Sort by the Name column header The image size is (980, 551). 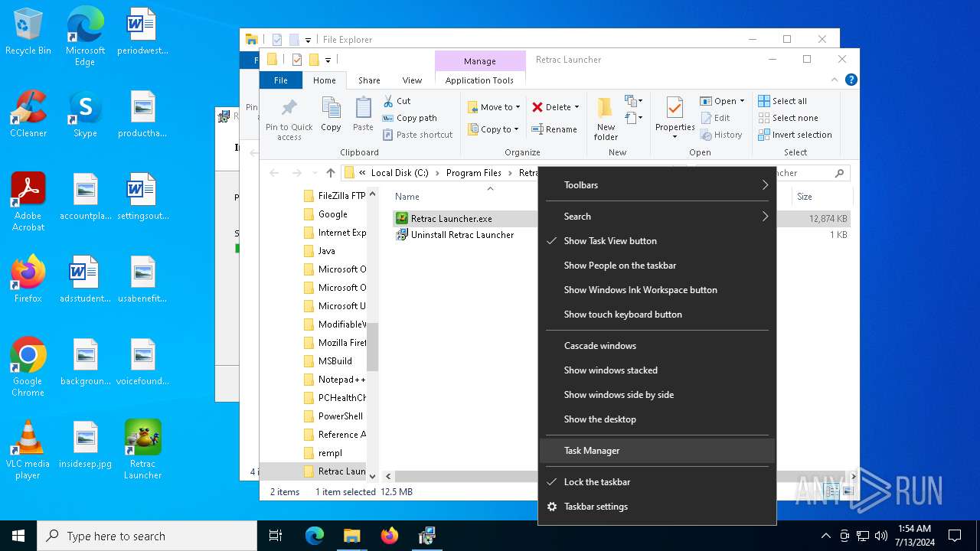(407, 197)
